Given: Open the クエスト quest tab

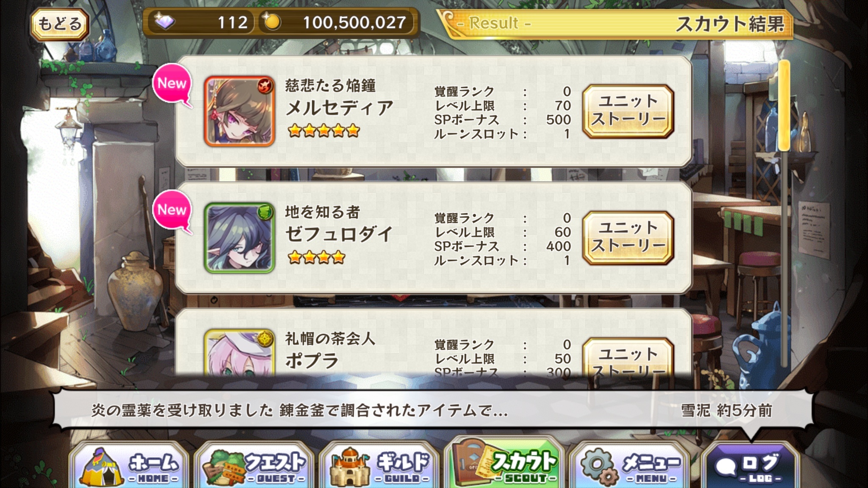Looking at the screenshot, I should pos(254,465).
